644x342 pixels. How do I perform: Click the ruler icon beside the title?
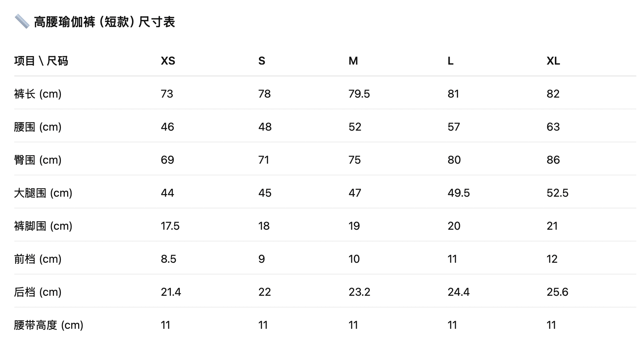[x=22, y=22]
